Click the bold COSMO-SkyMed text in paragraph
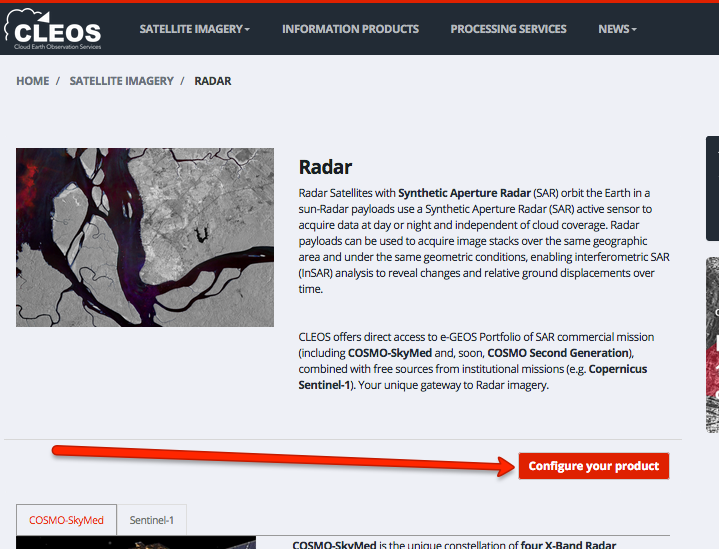The image size is (719, 549). pos(390,353)
